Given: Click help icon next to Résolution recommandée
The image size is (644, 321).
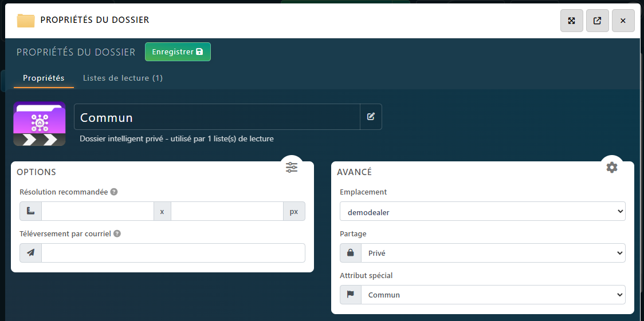Looking at the screenshot, I should click(x=114, y=192).
